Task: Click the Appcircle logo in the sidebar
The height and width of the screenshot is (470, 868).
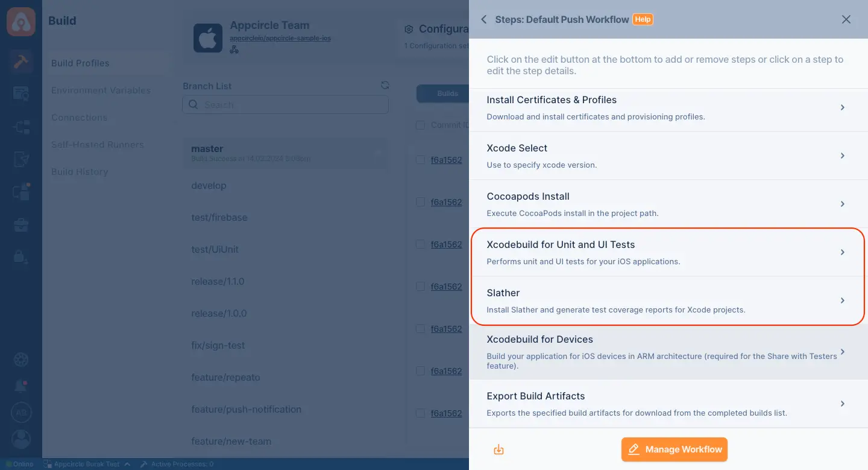Action: point(21,21)
